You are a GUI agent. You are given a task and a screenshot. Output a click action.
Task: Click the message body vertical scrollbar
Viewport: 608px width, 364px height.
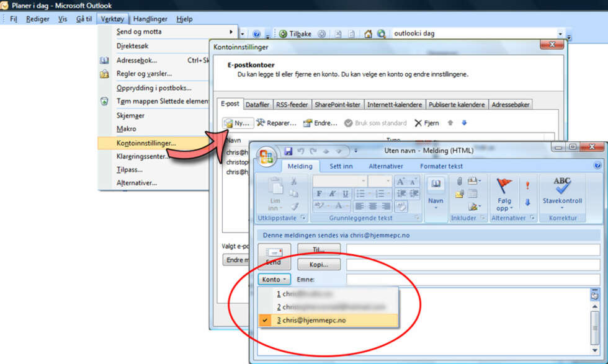tap(595, 327)
